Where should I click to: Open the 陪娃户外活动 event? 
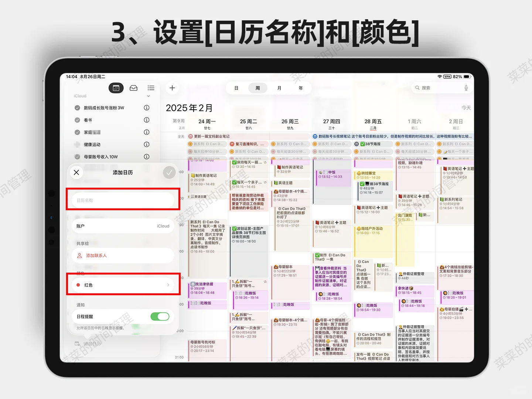(373, 242)
